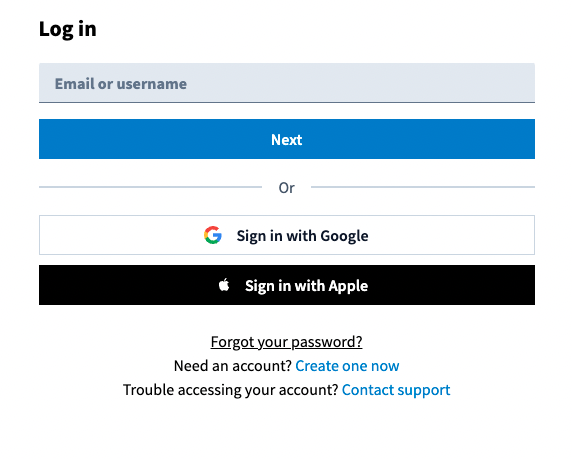The image size is (572, 459).
Task: Click the Google G logo icon
Action: point(213,235)
